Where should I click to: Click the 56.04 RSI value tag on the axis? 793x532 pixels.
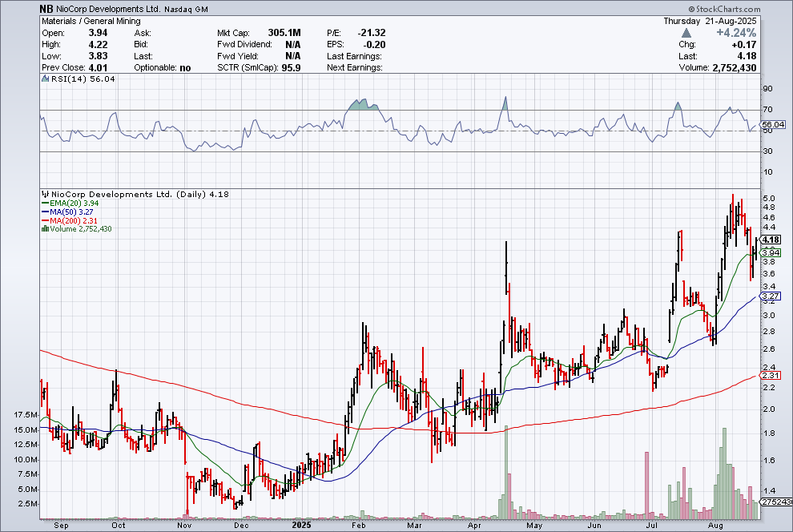[x=773, y=124]
